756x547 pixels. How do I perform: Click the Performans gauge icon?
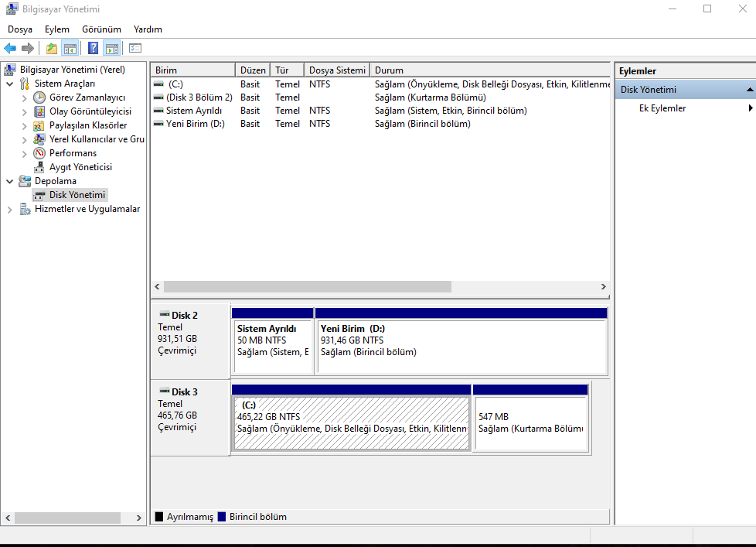pyautogui.click(x=39, y=153)
